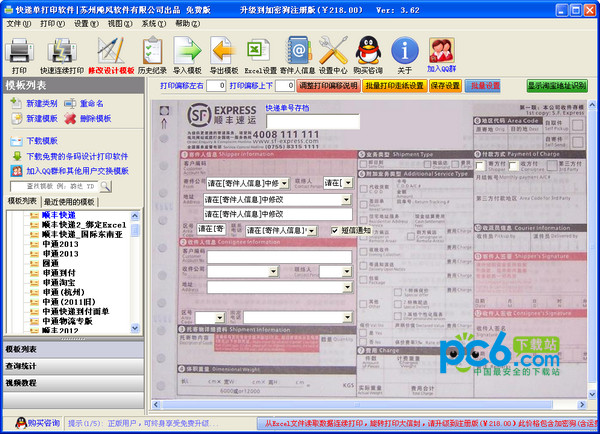Image resolution: width=600 pixels, height=434 pixels.
Task: Select 中通快递到付面单 template
Action: pos(75,312)
